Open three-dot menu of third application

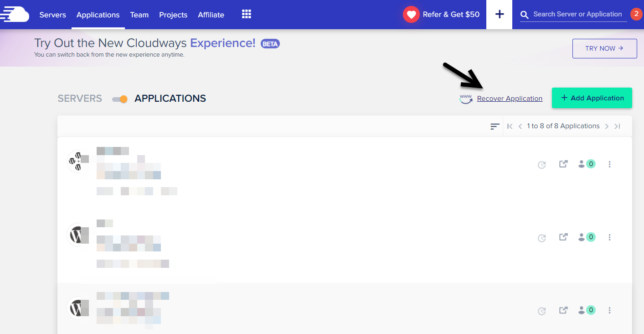click(x=609, y=310)
